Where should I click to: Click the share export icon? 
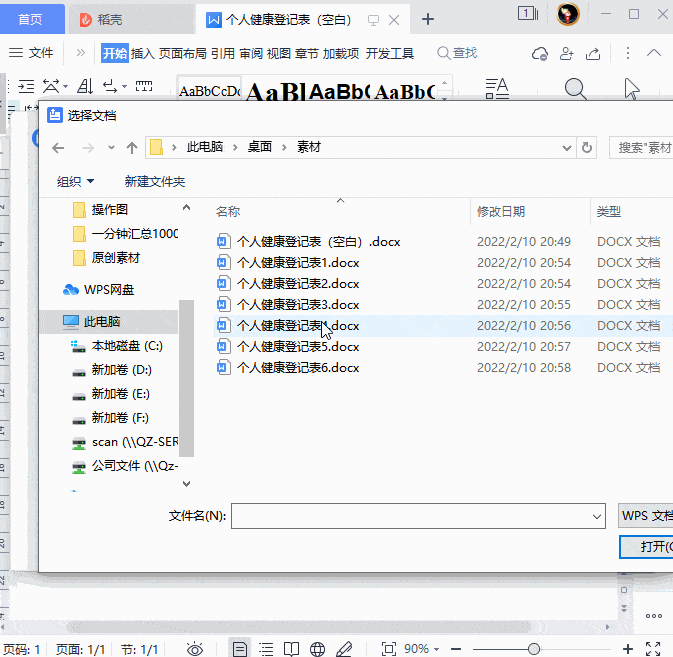593,54
